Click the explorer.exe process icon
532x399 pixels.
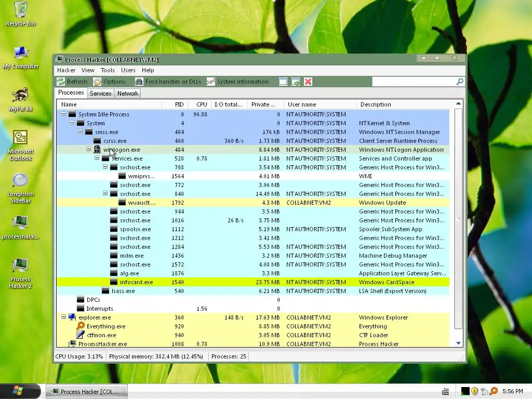[72, 317]
